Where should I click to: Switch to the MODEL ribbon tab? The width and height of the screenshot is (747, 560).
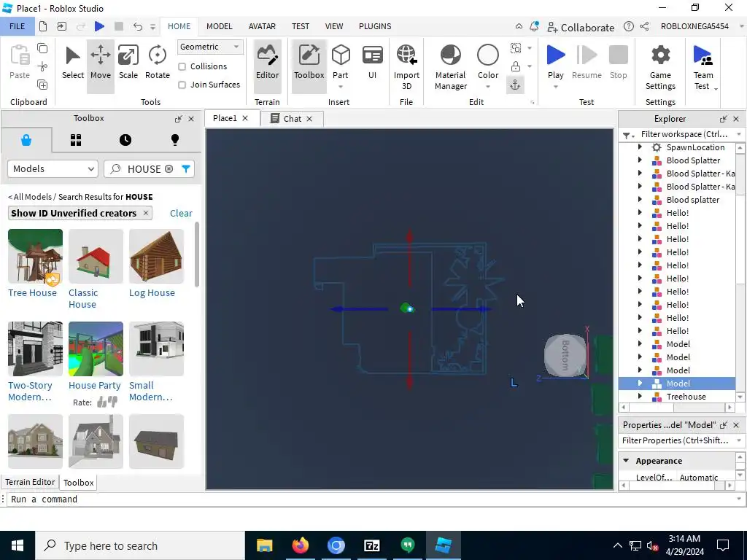[x=219, y=26]
